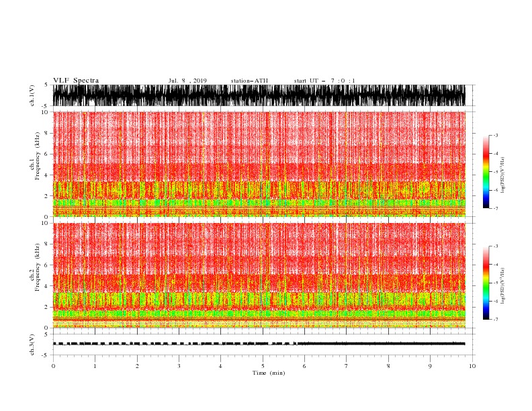Click the "ch.1(V)" axis label
Image resolution: width=532 pixels, height=411 pixels.
click(32, 95)
